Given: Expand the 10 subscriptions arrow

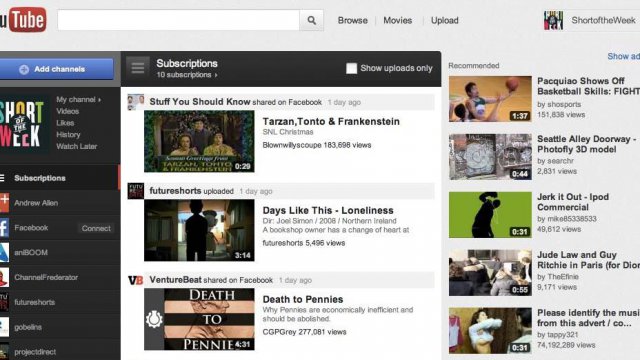Looking at the screenshot, I should pos(216,75).
